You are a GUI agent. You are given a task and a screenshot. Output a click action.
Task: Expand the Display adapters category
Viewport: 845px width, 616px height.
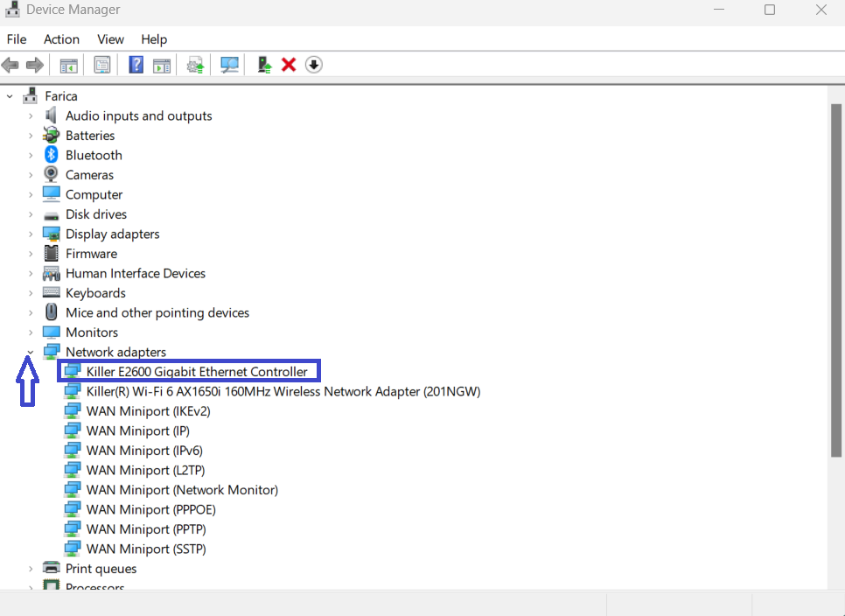tap(31, 234)
